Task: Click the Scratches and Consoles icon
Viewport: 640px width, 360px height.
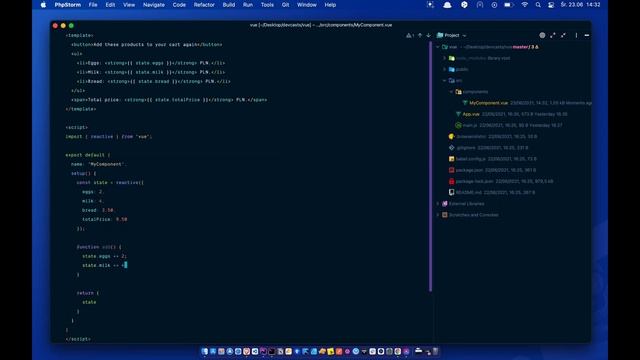Action: pyautogui.click(x=445, y=215)
